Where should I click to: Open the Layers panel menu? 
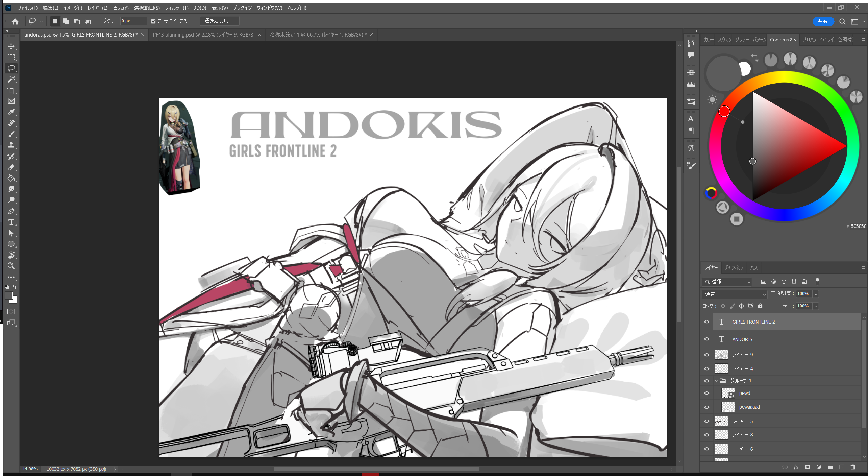coord(863,268)
